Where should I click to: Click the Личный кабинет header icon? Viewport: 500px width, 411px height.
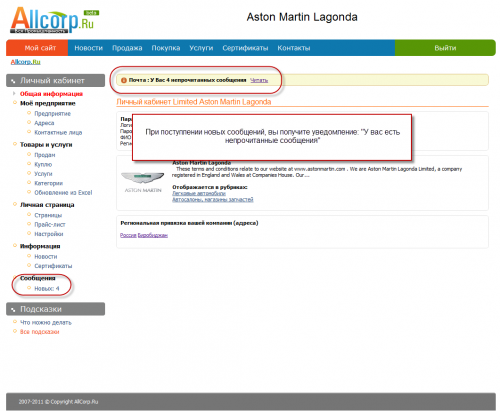click(13, 81)
